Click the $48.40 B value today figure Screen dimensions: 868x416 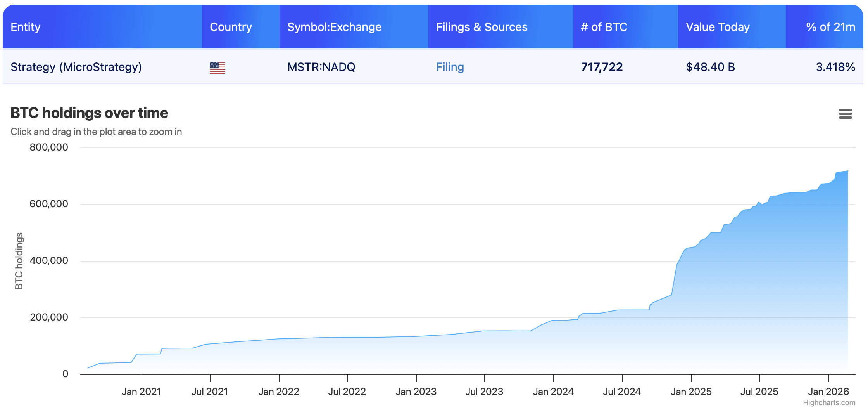tap(711, 67)
